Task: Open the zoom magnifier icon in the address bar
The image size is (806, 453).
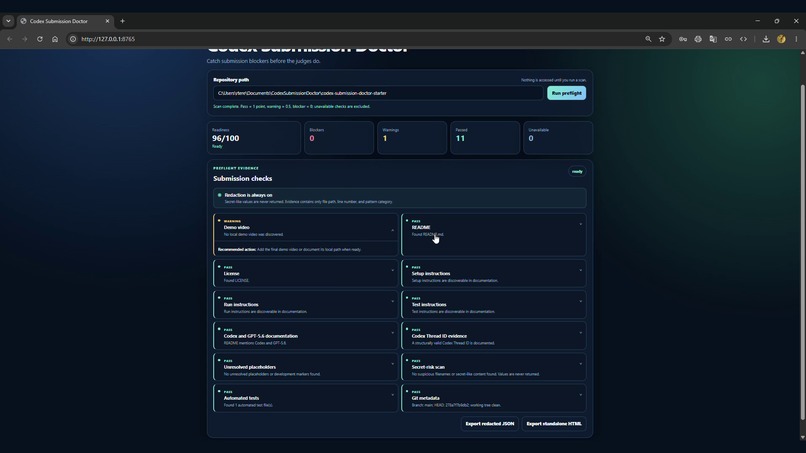Action: coord(648,39)
